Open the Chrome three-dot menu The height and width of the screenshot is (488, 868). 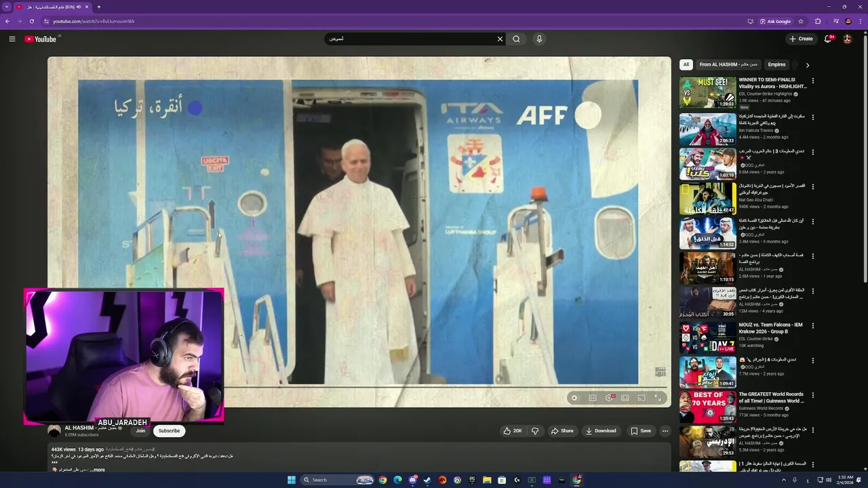click(861, 21)
